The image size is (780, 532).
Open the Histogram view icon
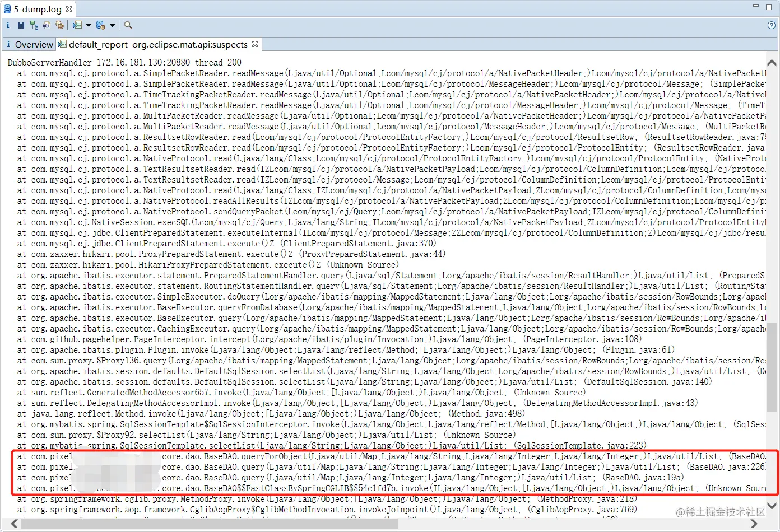coord(21,25)
